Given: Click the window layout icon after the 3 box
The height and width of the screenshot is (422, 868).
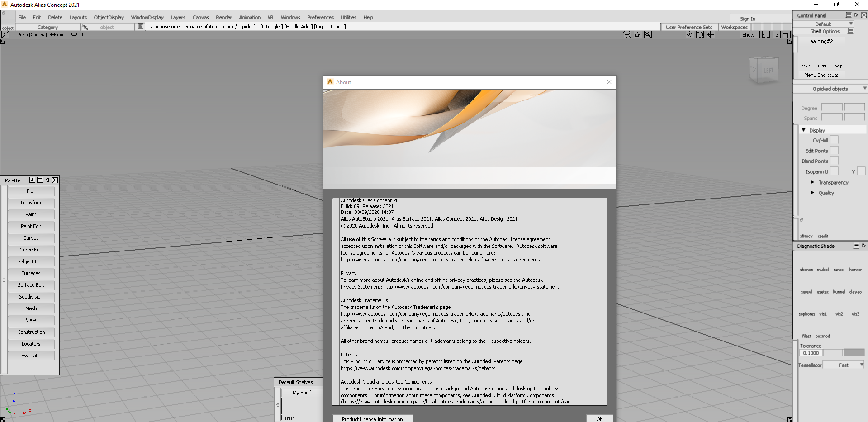Looking at the screenshot, I should [x=787, y=35].
